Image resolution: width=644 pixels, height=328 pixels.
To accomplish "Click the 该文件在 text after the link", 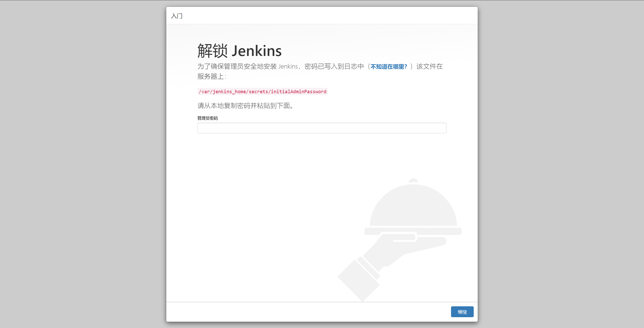I will [x=429, y=67].
